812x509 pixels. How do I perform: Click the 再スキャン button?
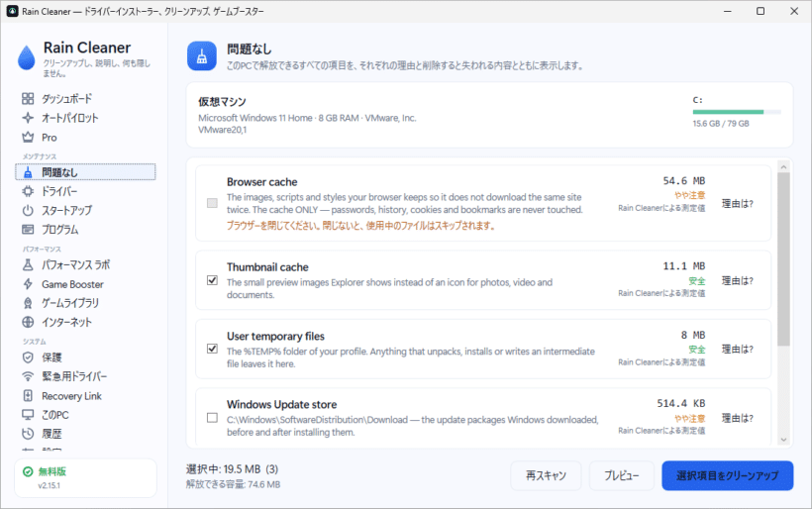(546, 475)
